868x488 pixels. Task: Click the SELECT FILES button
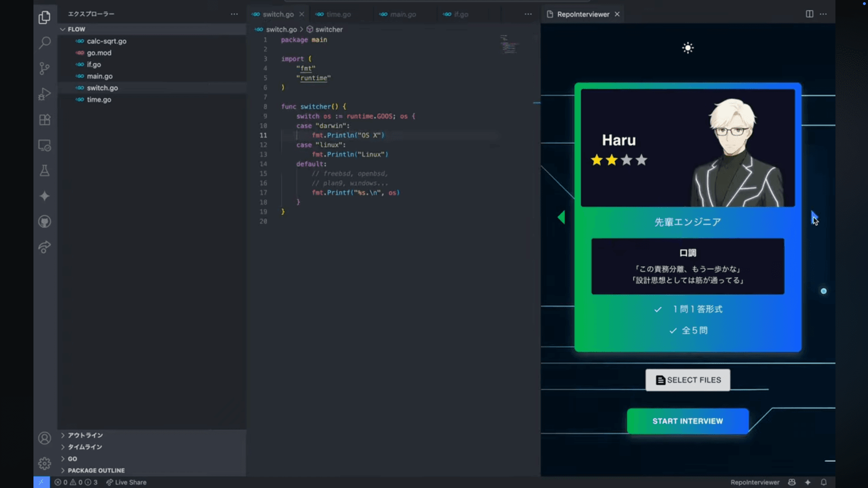(x=688, y=380)
